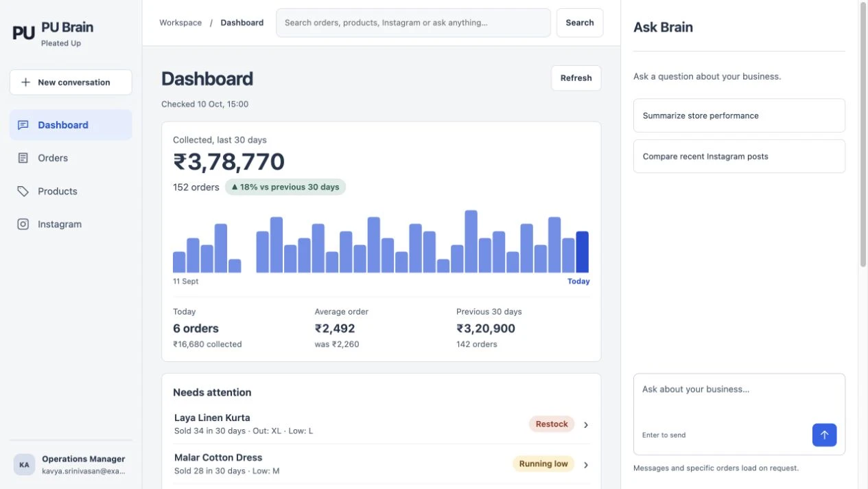Click the Orders list icon
Image resolution: width=868 pixels, height=489 pixels.
coord(23,158)
